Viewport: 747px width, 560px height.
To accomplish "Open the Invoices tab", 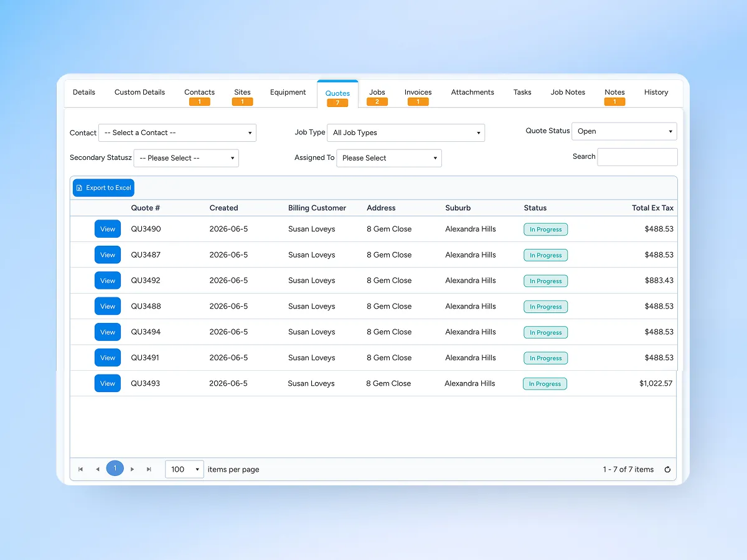I will click(418, 95).
